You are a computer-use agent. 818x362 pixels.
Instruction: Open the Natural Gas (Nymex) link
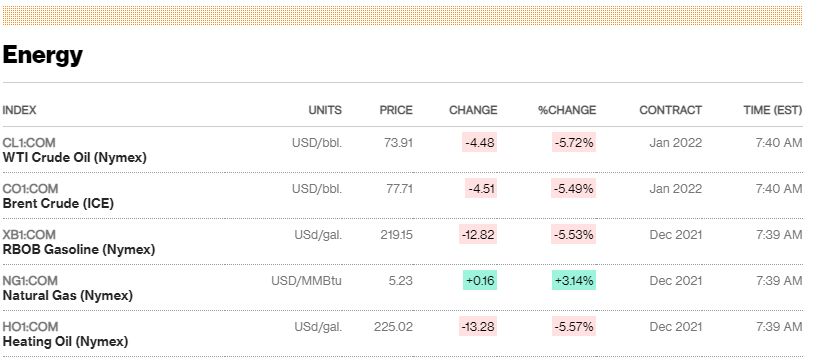tap(68, 295)
